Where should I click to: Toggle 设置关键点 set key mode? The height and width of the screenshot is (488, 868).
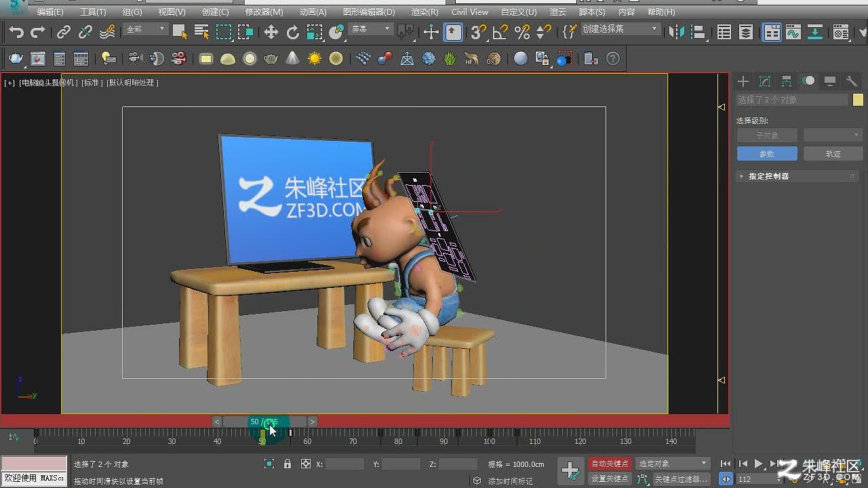610,479
